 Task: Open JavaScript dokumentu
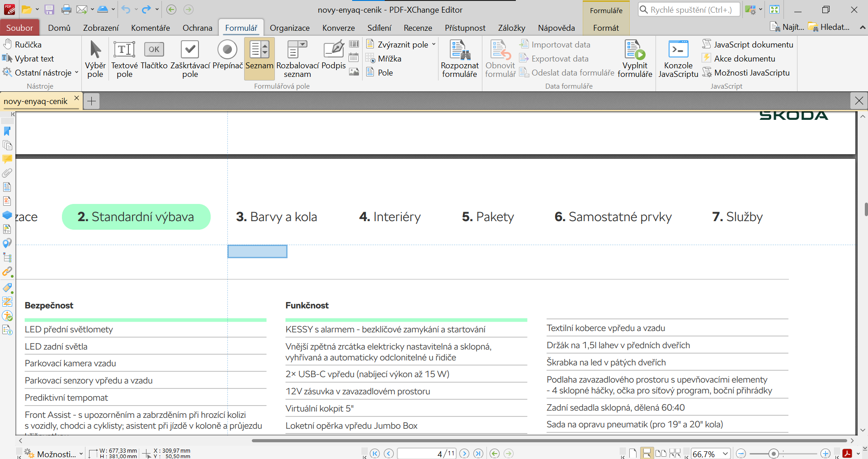pos(748,44)
